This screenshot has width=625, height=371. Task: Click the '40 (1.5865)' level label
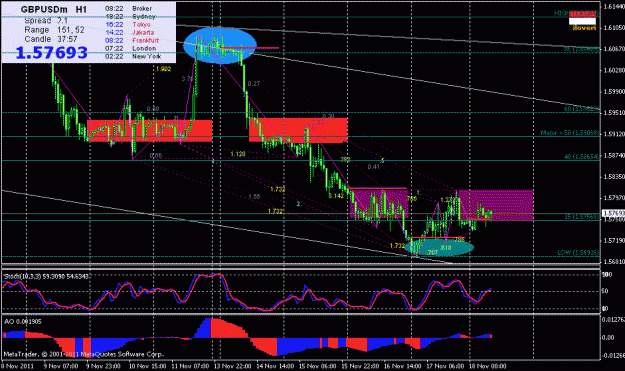pyautogui.click(x=581, y=157)
